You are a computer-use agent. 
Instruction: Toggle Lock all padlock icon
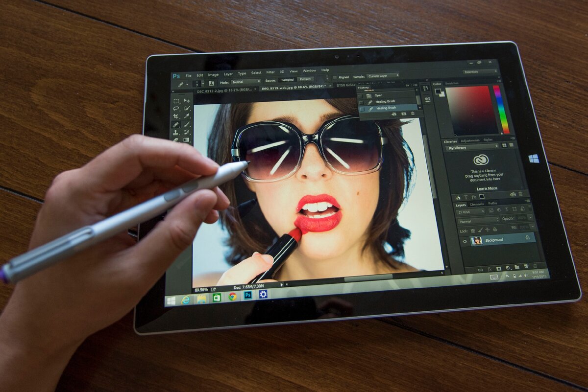495,229
